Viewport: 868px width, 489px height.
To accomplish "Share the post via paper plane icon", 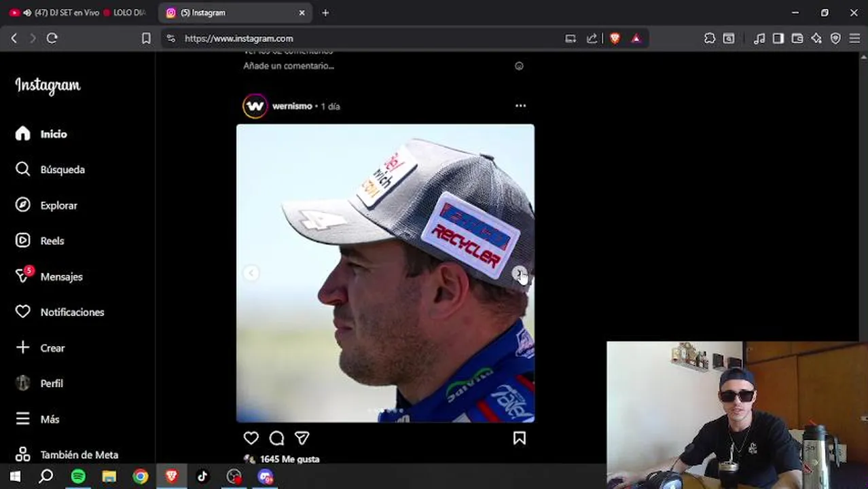I will click(x=302, y=438).
